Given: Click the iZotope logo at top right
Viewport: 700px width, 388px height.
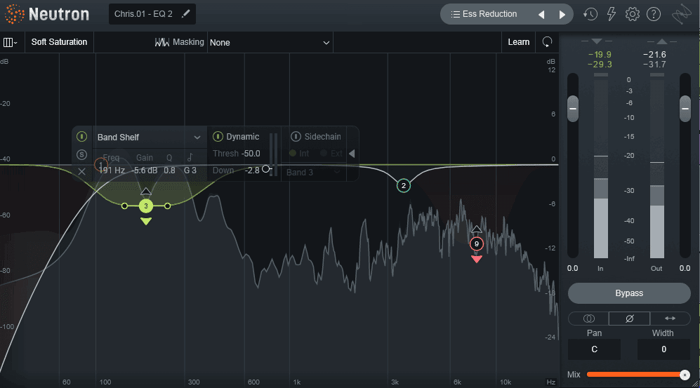Looking at the screenshot, I should (682, 15).
